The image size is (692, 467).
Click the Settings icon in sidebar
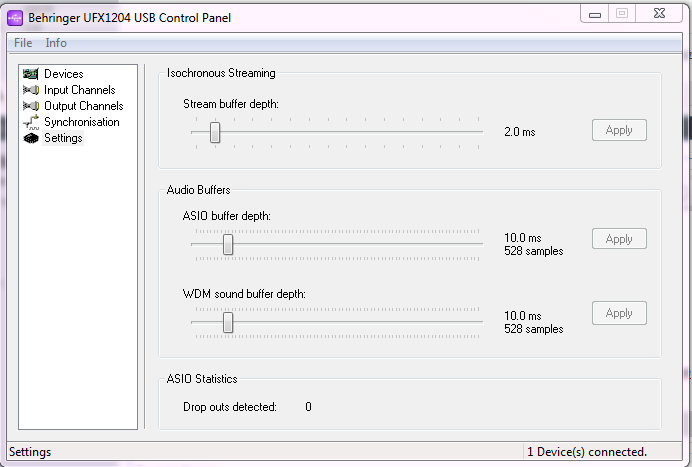pyautogui.click(x=30, y=138)
